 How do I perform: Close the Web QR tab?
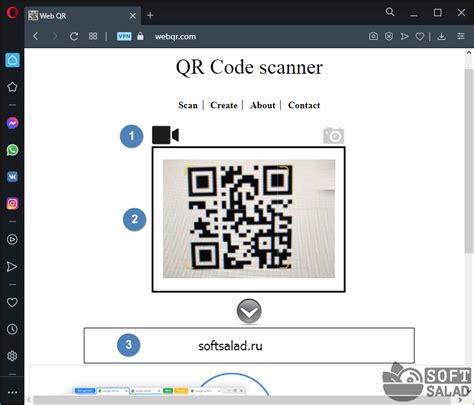point(133,16)
